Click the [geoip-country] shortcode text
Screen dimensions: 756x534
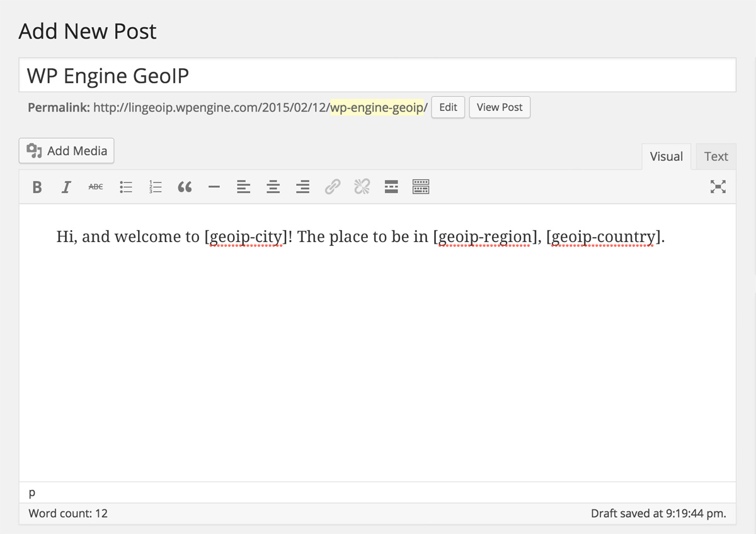tap(603, 238)
